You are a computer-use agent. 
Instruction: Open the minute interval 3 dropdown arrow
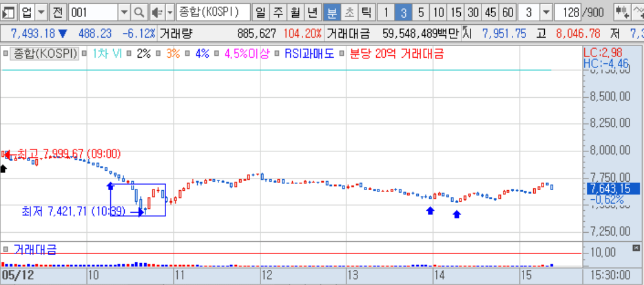coord(545,13)
